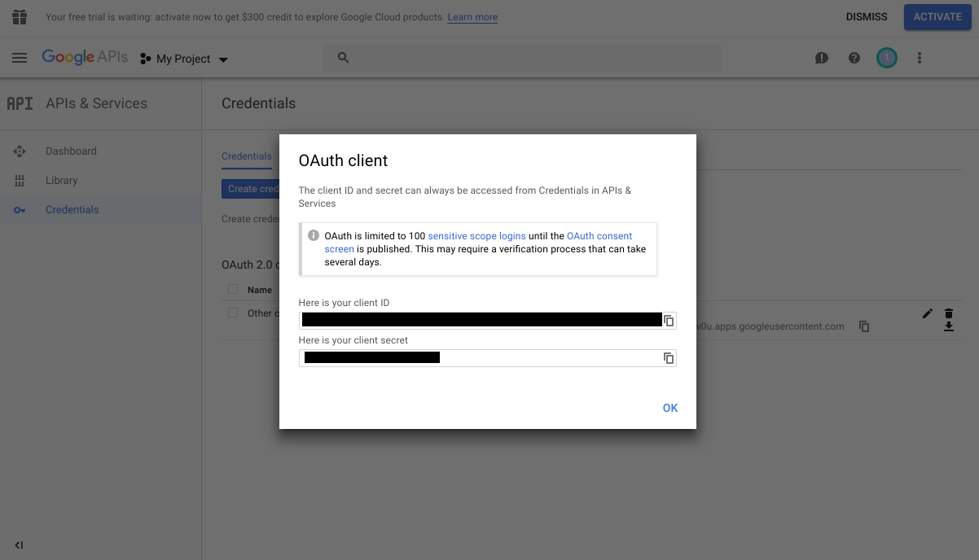
Task: Open the OAuth consent screen link
Action: (x=599, y=235)
